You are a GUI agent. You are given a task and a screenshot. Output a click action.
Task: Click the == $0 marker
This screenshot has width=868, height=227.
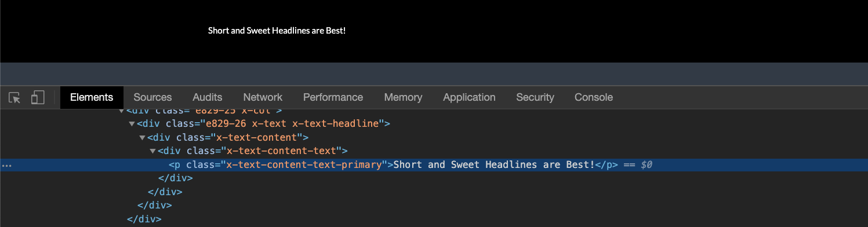tap(638, 165)
